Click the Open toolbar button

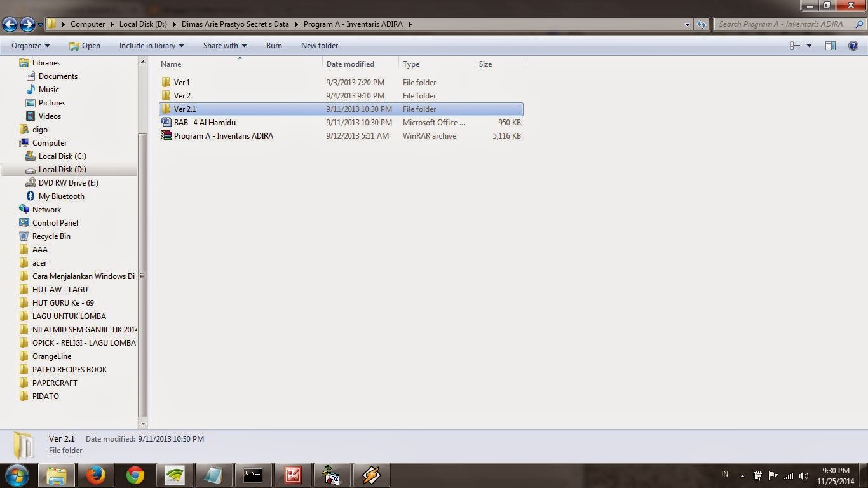(x=85, y=46)
